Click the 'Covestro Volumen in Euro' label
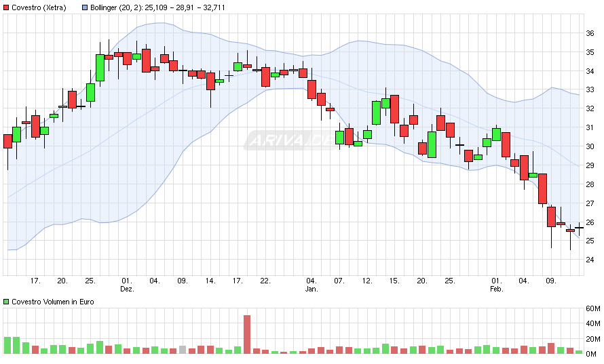Viewport: 604px width, 364px height. pos(53,302)
